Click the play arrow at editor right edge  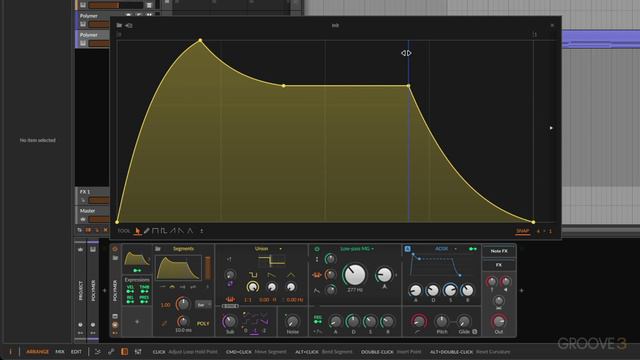(551, 128)
